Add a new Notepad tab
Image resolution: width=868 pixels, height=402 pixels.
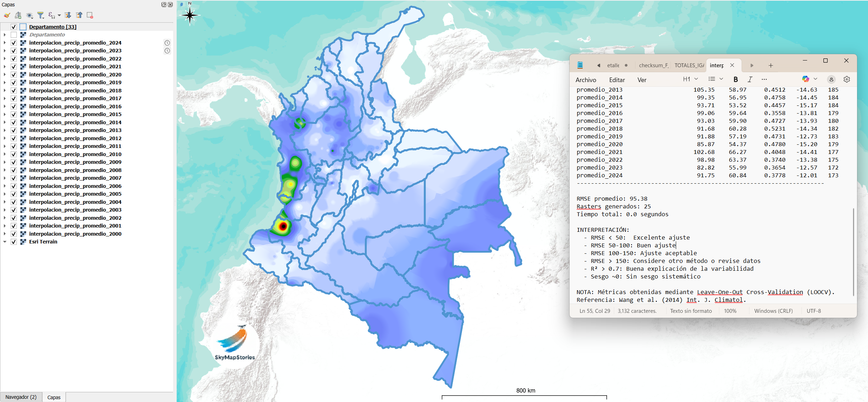pos(771,65)
